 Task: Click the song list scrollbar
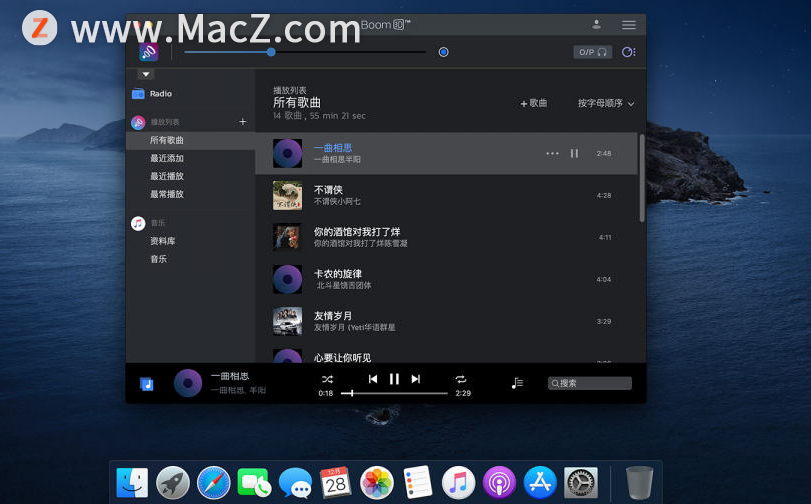642,179
